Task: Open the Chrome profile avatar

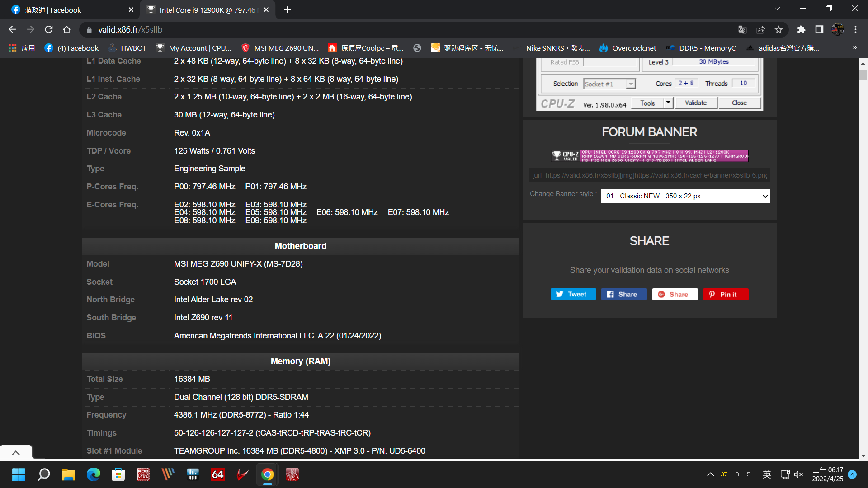Action: (838, 29)
